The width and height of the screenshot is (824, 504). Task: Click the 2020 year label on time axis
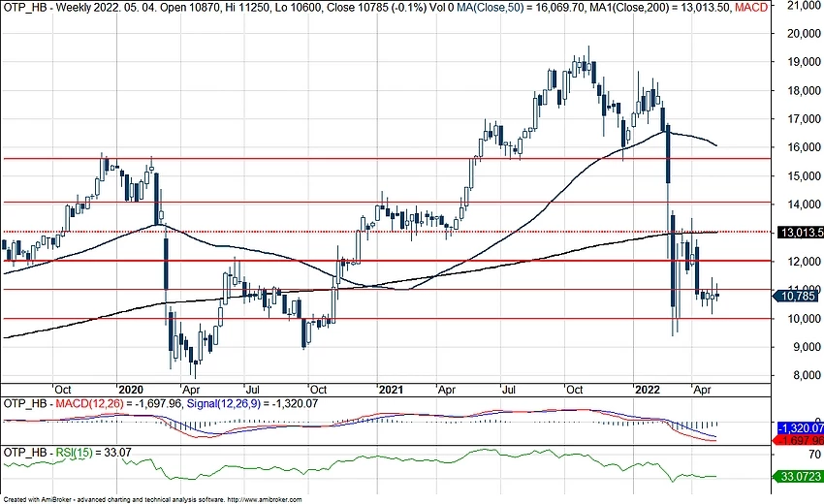tap(130, 390)
